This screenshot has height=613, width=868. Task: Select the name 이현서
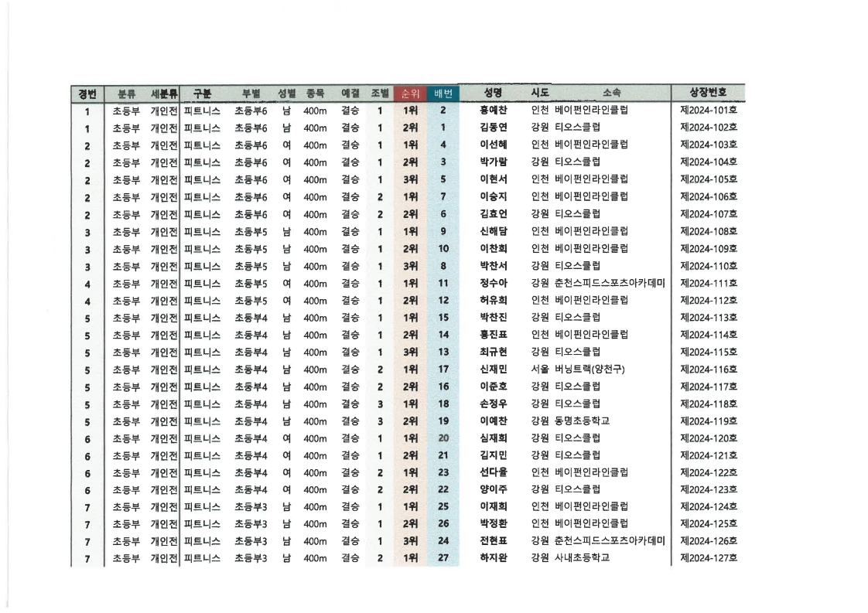coord(494,179)
